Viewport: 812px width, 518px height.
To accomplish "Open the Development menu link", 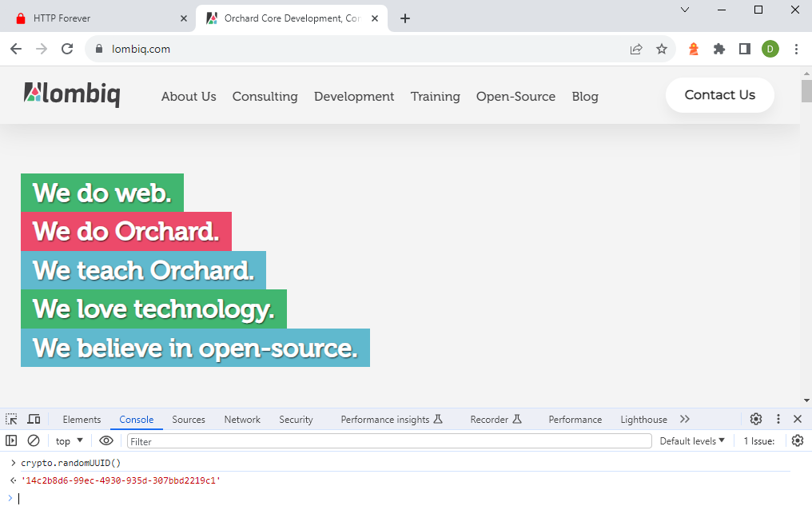I will click(x=354, y=97).
